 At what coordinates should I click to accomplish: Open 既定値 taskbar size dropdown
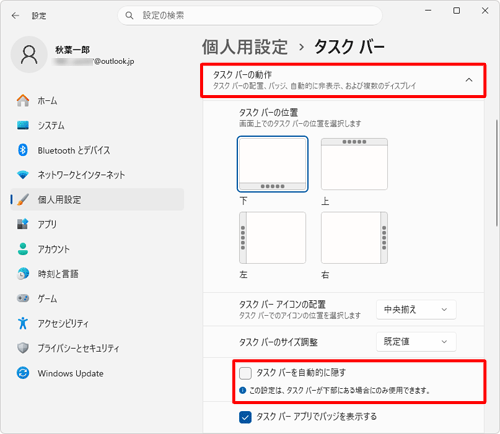(416, 342)
